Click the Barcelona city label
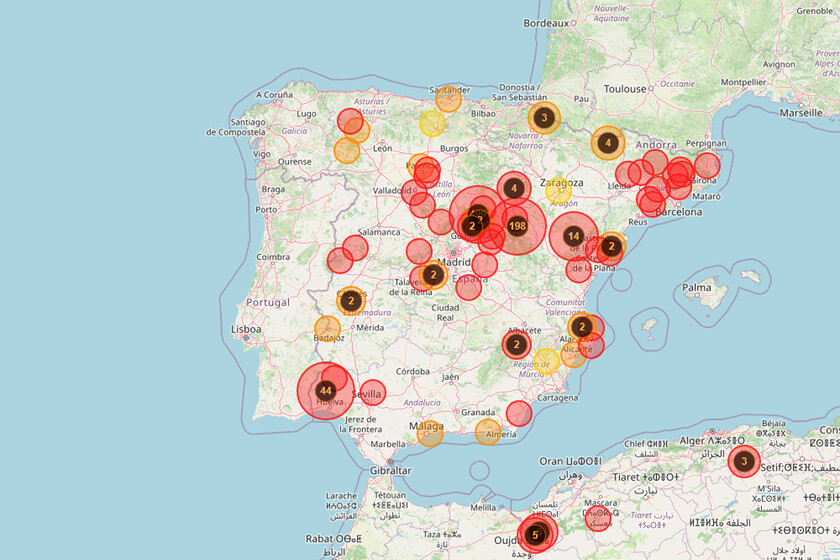The width and height of the screenshot is (840, 560). [x=678, y=212]
